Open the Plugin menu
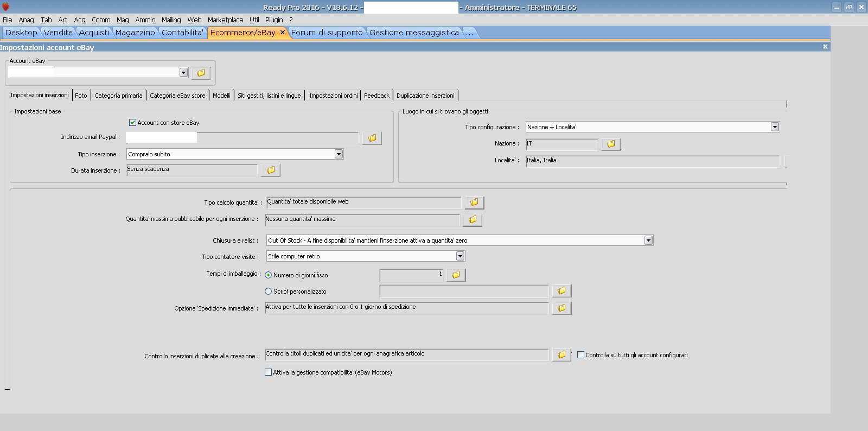The image size is (868, 431). pos(274,20)
